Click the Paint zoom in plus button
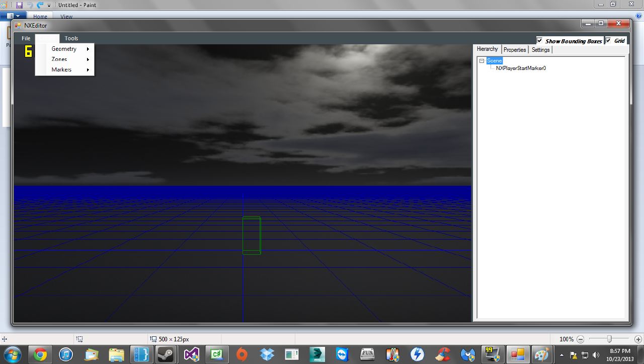 click(638, 339)
